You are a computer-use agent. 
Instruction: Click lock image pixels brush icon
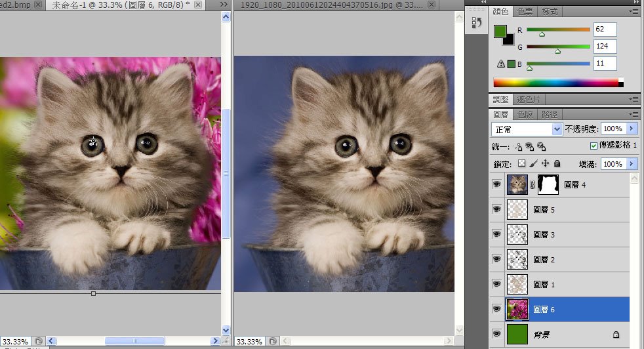[x=534, y=163]
